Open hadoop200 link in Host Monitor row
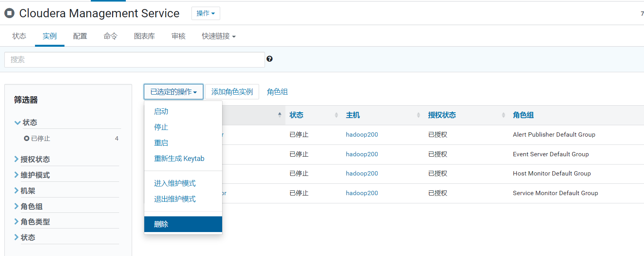This screenshot has width=644, height=256. click(362, 174)
